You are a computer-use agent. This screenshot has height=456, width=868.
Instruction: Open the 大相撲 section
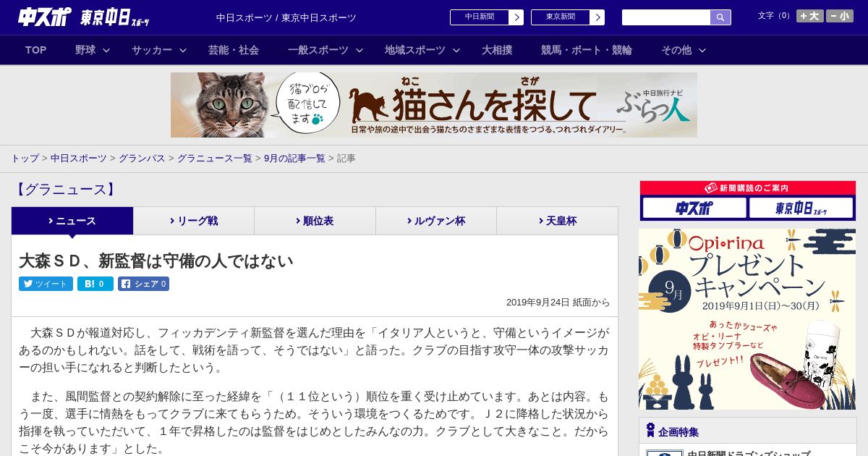[497, 50]
